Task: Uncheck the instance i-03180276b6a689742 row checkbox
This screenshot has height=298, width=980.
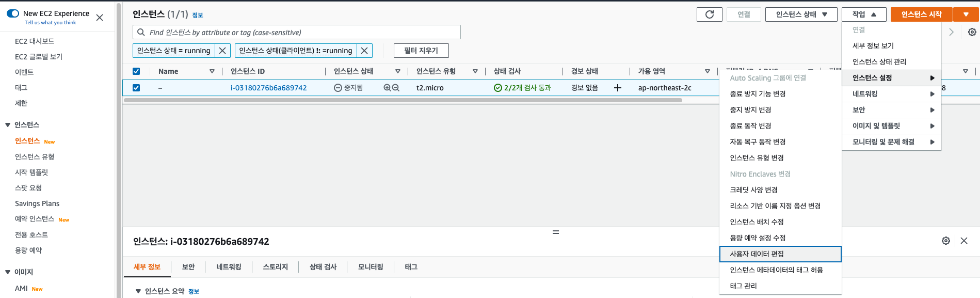Action: 136,88
